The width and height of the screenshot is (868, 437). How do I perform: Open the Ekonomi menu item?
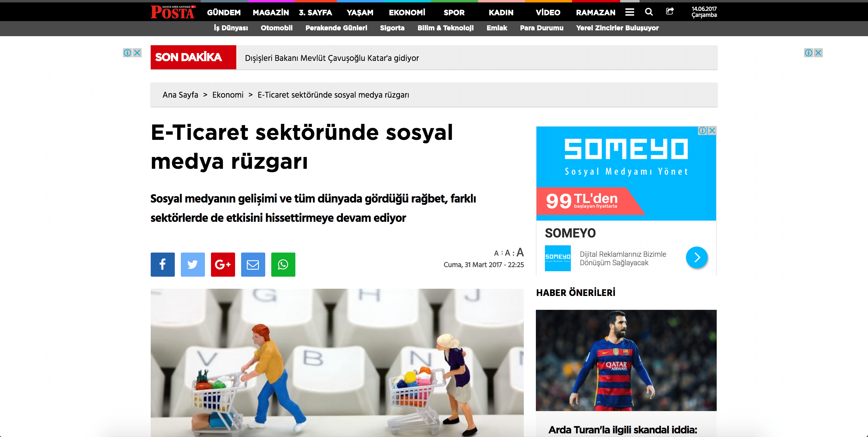click(407, 12)
